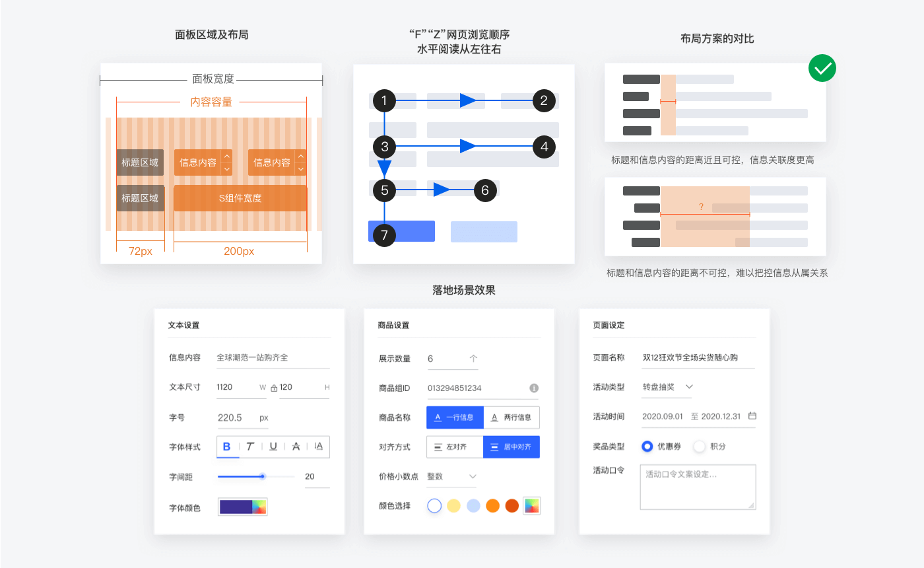The height and width of the screenshot is (568, 924).
Task: Click the 活动口令 text area
Action: coord(698,487)
